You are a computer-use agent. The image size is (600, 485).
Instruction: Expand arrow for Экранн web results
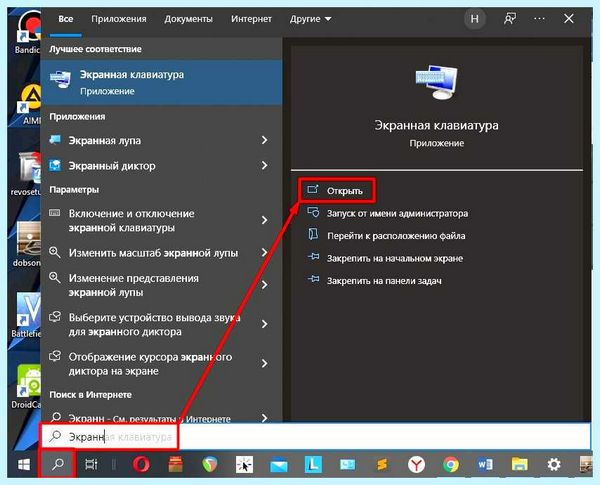click(x=264, y=418)
